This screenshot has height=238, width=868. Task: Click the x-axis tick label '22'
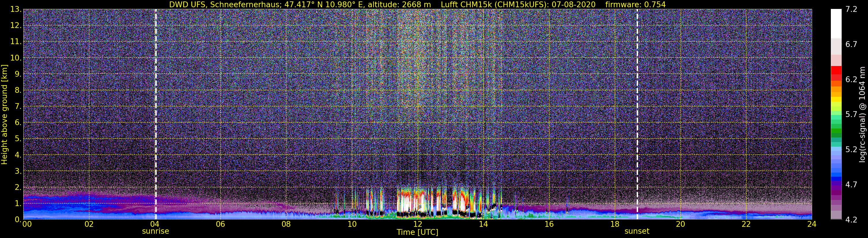click(x=746, y=224)
